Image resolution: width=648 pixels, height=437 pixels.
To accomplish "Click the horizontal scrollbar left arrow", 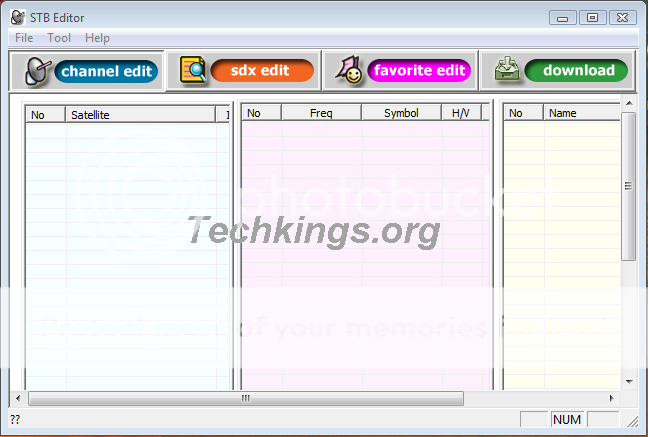I will point(18,399).
